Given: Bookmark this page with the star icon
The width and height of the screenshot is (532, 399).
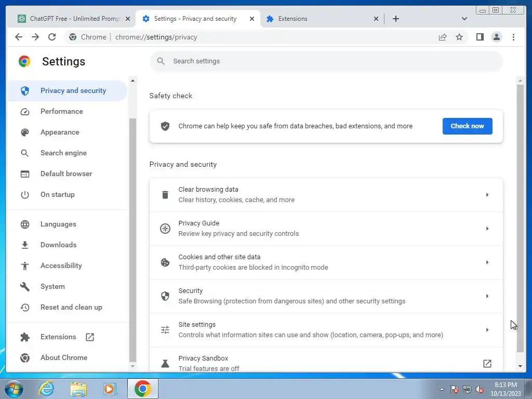Looking at the screenshot, I should [x=459, y=37].
